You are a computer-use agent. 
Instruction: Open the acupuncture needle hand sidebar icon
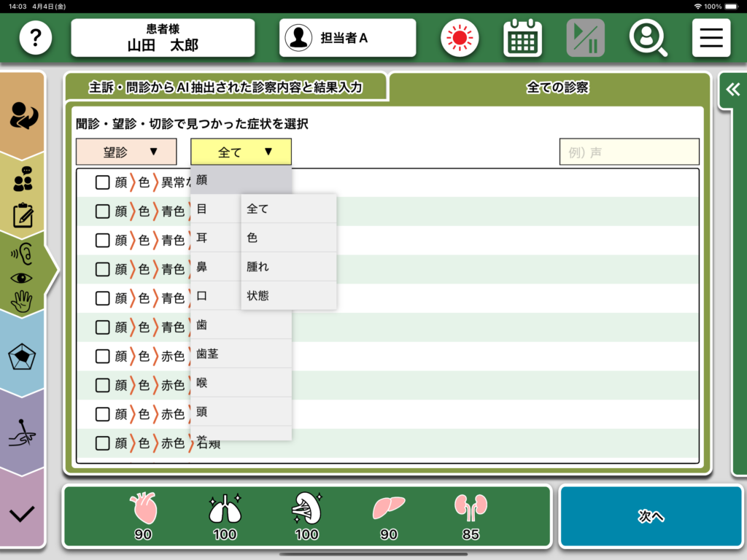point(22,435)
